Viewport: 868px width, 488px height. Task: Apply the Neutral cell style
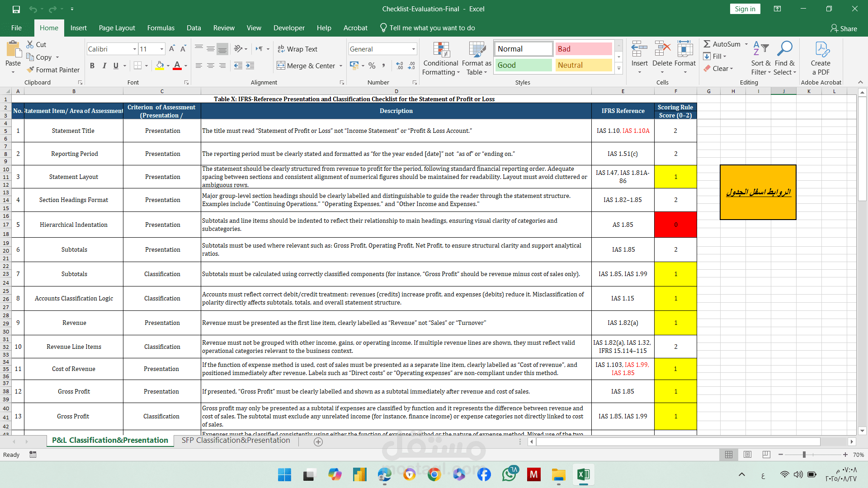click(x=583, y=65)
